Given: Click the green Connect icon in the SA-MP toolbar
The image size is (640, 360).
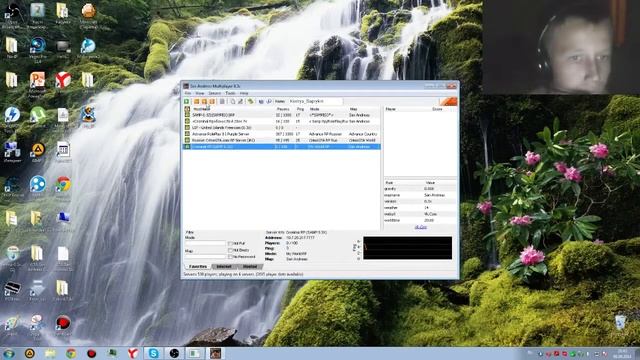Looking at the screenshot, I should click(x=187, y=101).
